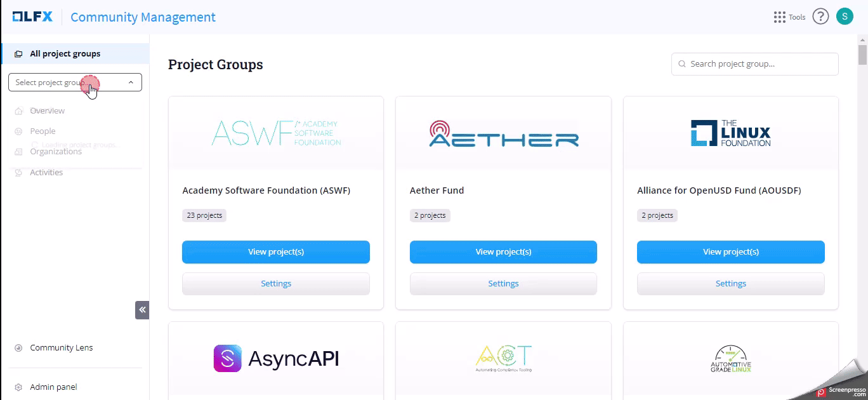868x400 pixels.
Task: Click the 23 projects badge
Action: [x=204, y=216]
